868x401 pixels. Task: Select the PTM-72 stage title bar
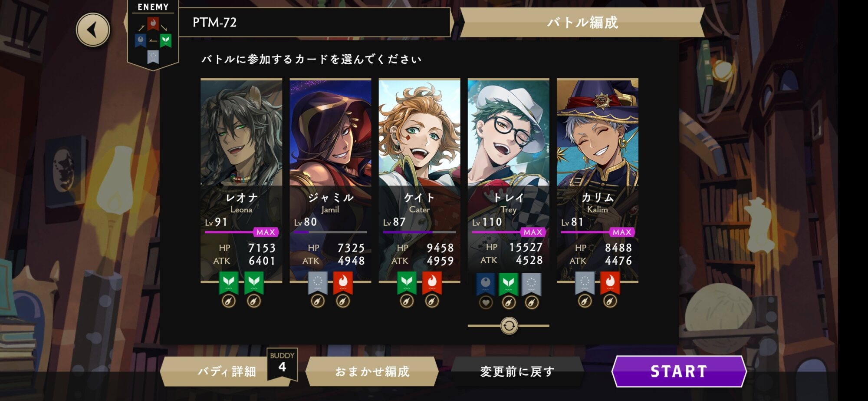click(314, 22)
